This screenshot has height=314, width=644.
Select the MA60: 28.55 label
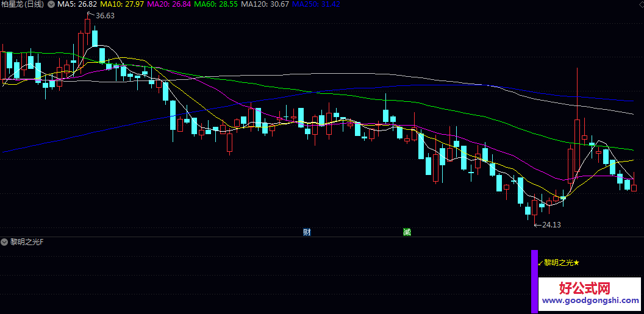[216, 4]
